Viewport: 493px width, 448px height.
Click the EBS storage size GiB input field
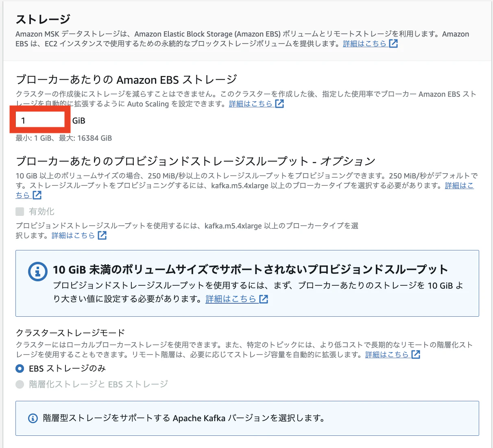[x=40, y=120]
